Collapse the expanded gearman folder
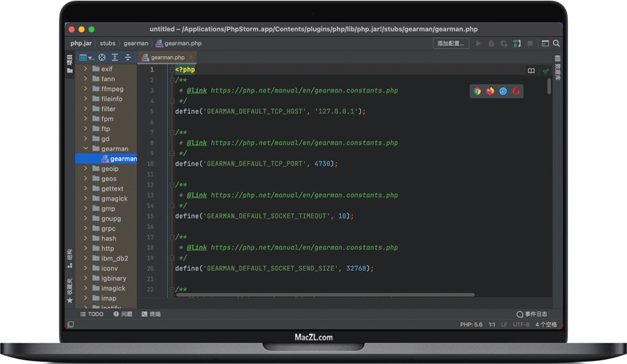Viewport: 627px width, 364px height. (x=86, y=148)
